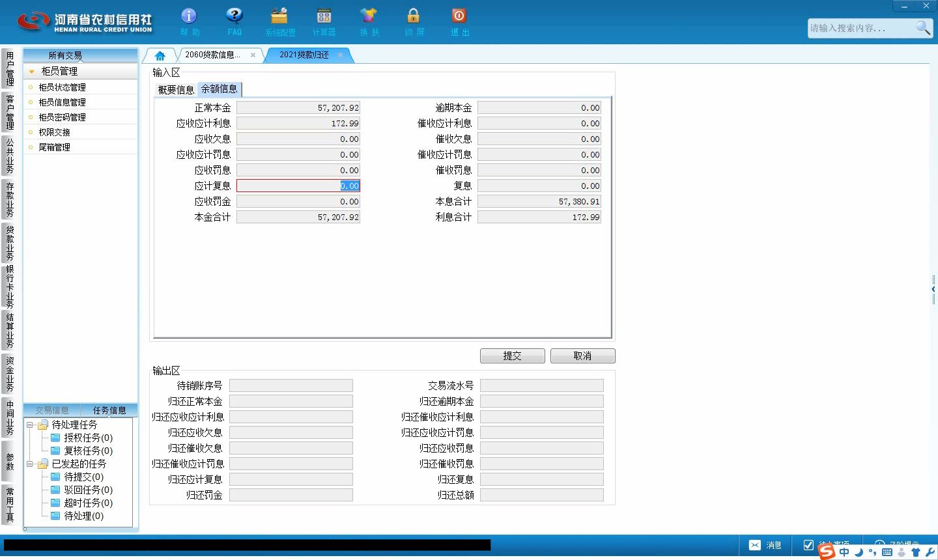938x560 pixels.
Task: Open the IME wrench tools icon
Action: [x=930, y=552]
